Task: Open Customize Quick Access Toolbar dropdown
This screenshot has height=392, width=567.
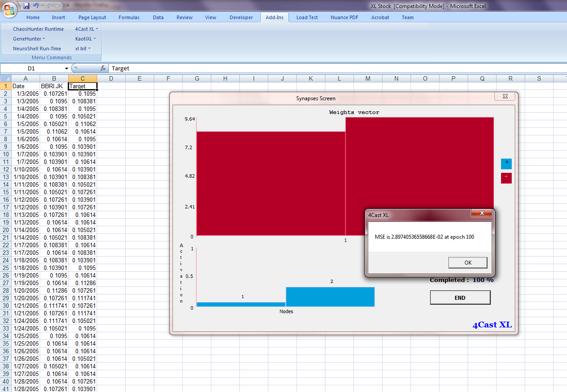Action: click(68, 6)
